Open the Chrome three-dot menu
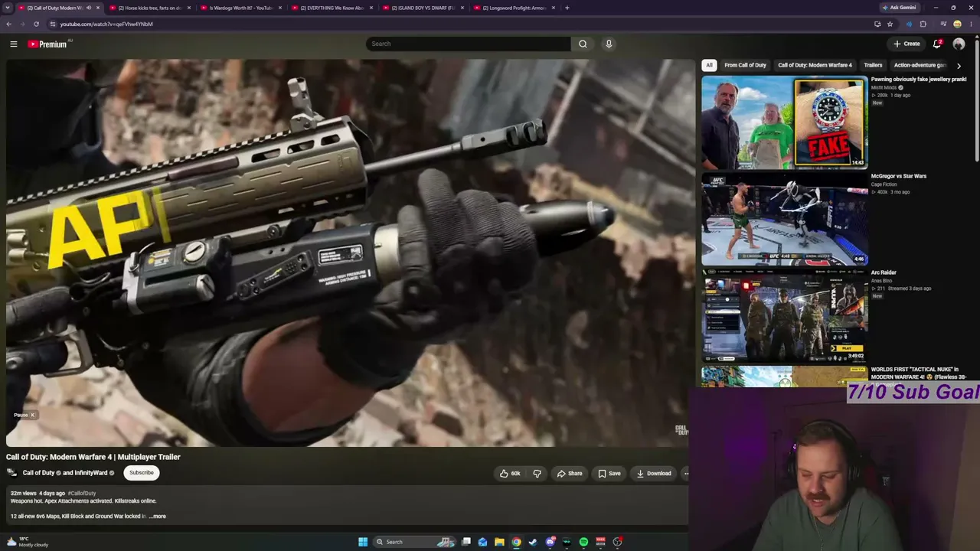 970,24
